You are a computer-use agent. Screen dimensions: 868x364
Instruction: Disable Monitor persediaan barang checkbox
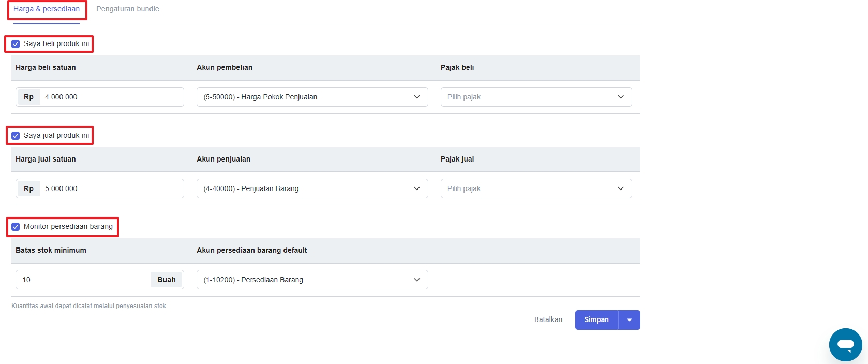coord(16,227)
